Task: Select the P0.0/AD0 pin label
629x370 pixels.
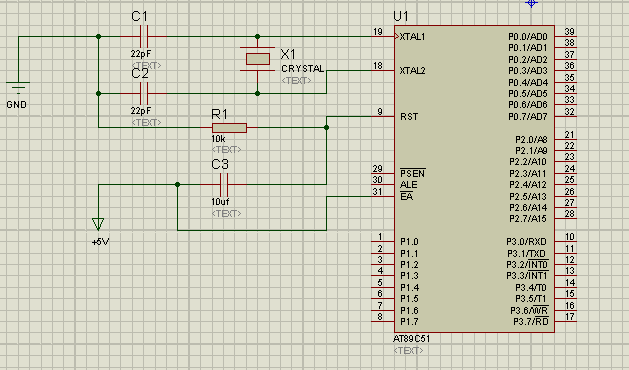Action: (528, 37)
